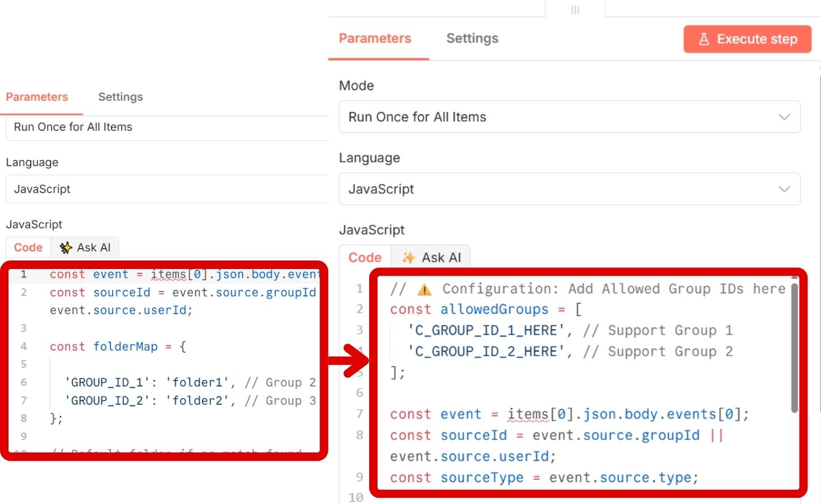Expand the right panel Language JavaScript dropdown

[569, 189]
